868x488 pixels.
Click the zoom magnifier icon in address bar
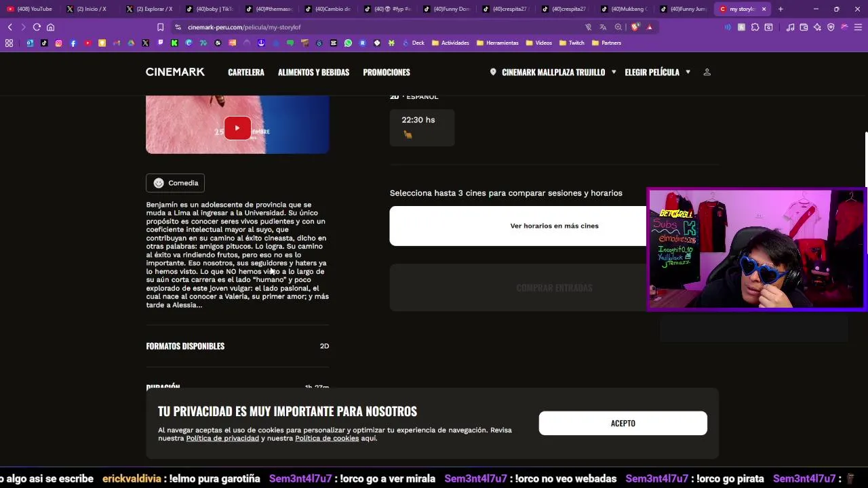click(x=618, y=27)
